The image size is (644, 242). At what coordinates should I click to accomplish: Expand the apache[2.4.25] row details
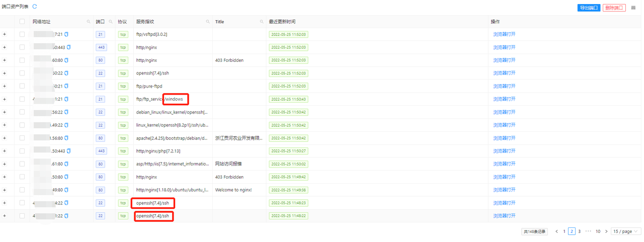[x=5, y=138]
